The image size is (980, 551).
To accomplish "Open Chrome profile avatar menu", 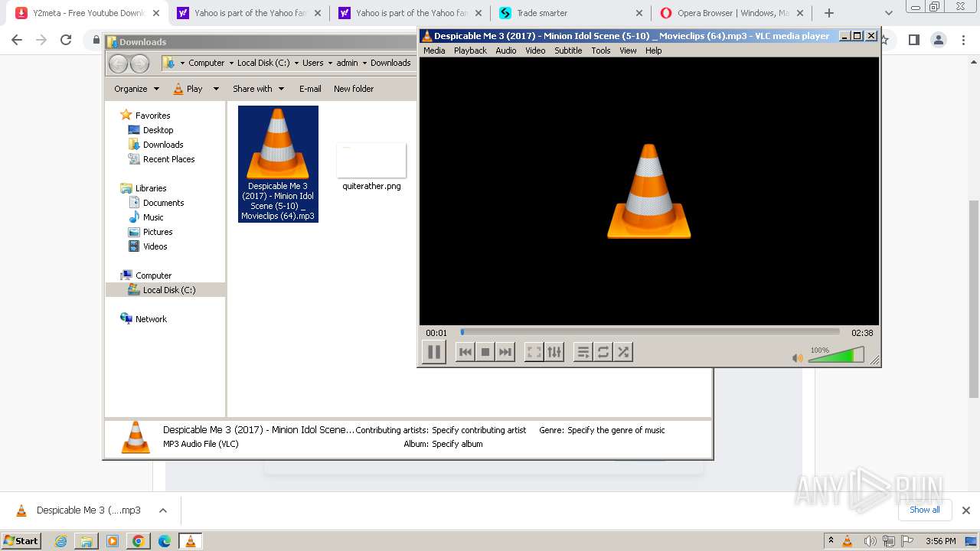I will 939,40.
